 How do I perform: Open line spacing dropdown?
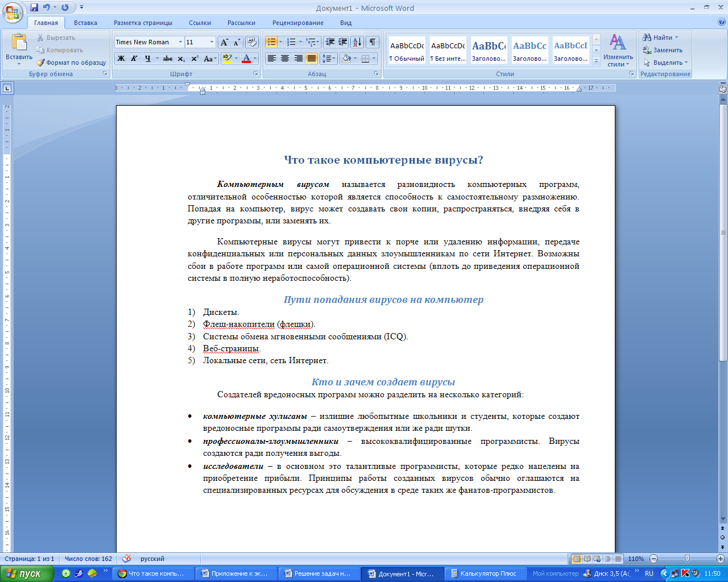click(x=329, y=59)
